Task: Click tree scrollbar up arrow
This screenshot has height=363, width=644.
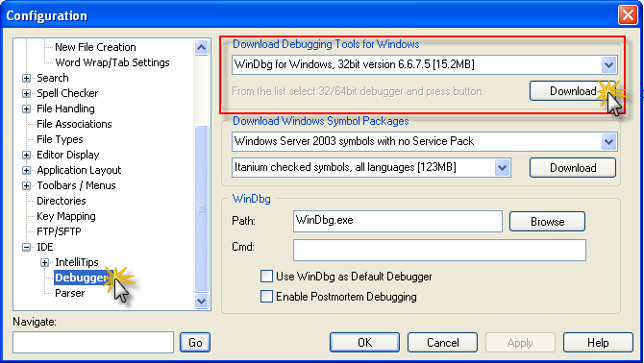Action: (201, 48)
